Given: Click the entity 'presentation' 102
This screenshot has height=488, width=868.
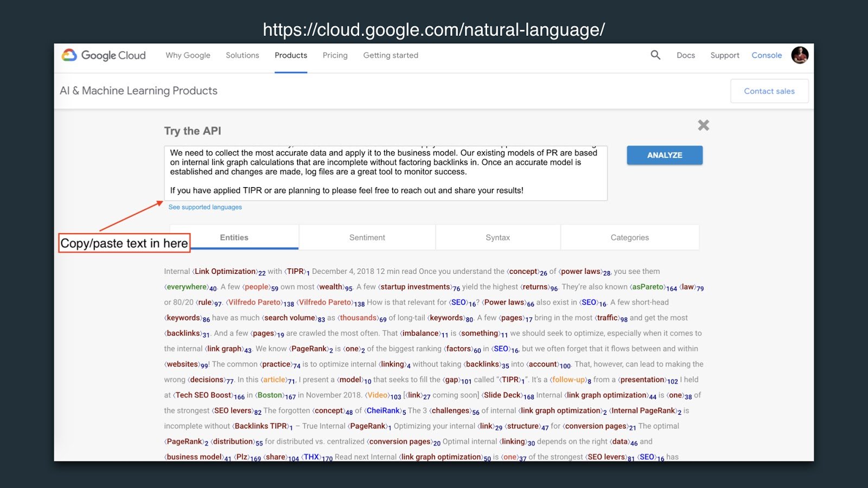Looking at the screenshot, I should pos(648,380).
